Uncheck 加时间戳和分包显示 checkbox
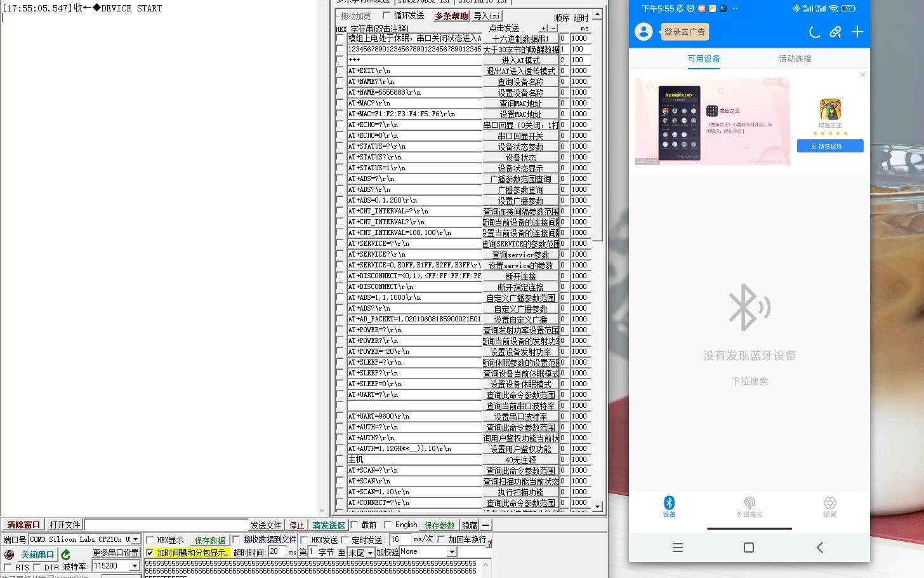 click(x=150, y=553)
